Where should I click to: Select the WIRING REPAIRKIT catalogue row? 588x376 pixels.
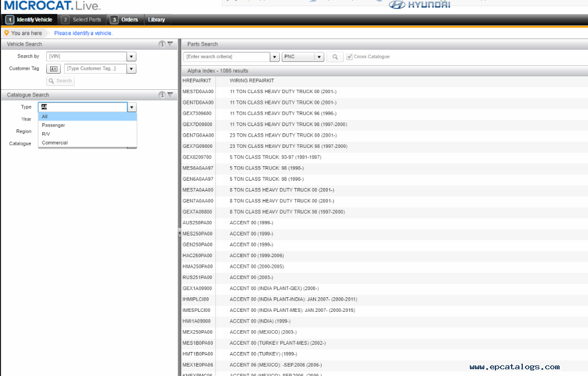[252, 81]
